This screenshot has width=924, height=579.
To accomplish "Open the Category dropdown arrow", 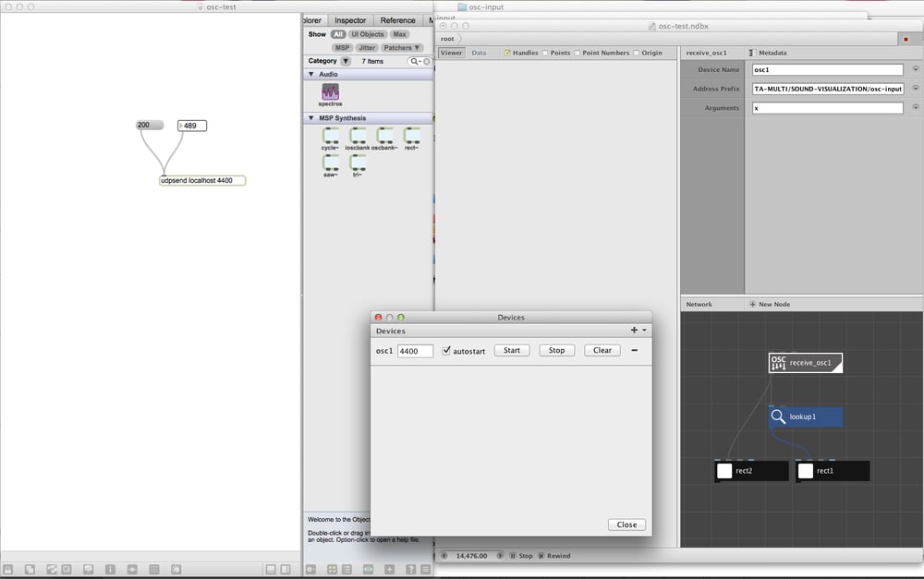I will pos(346,61).
